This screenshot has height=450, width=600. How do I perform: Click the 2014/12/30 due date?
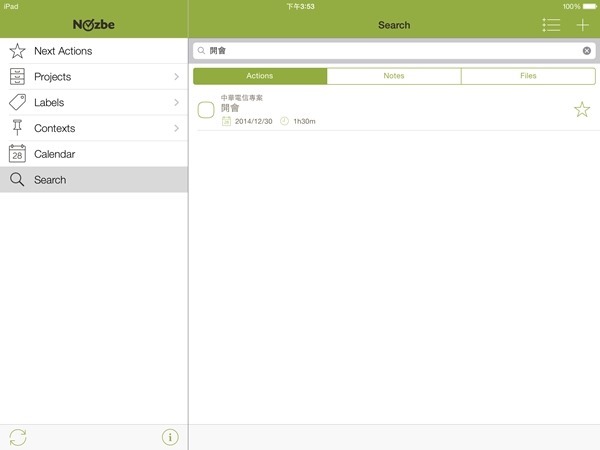(254, 121)
